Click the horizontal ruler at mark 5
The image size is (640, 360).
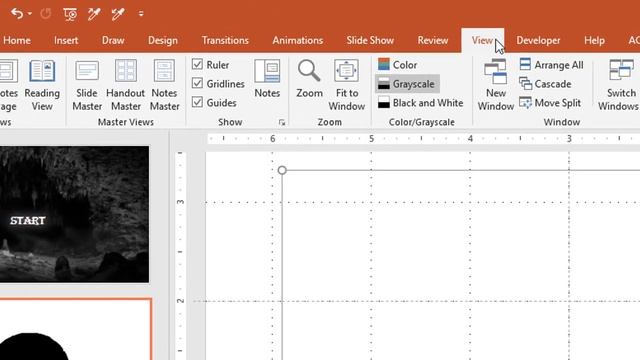(371, 139)
